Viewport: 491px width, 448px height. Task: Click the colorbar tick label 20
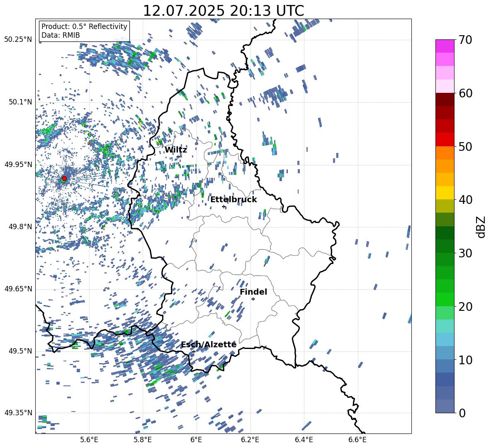(465, 307)
